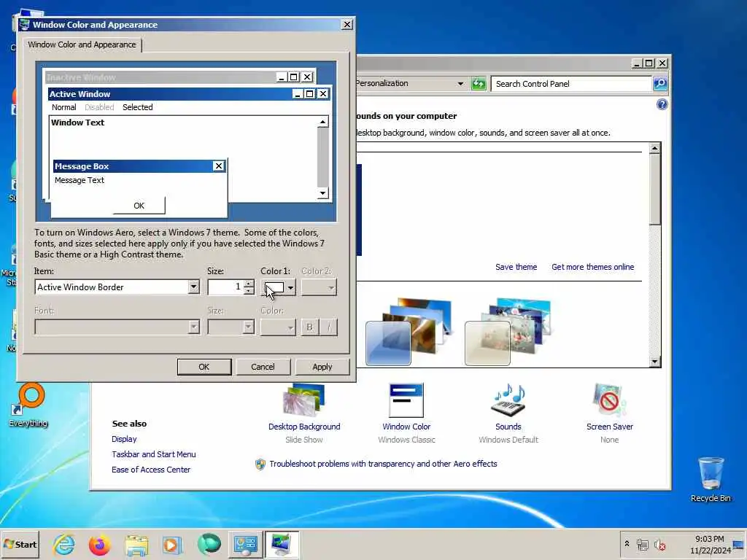Image resolution: width=747 pixels, height=560 pixels.
Task: Click Apply in the Window Color dialog
Action: point(322,367)
